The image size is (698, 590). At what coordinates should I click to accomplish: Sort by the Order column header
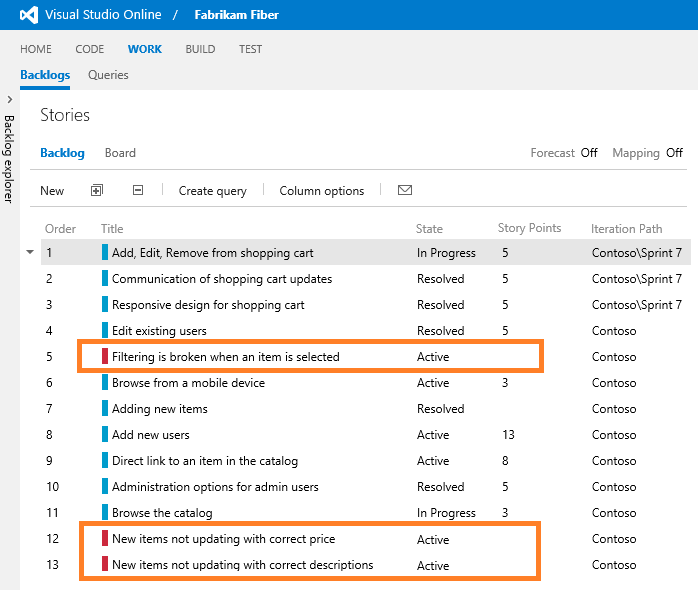pos(60,229)
